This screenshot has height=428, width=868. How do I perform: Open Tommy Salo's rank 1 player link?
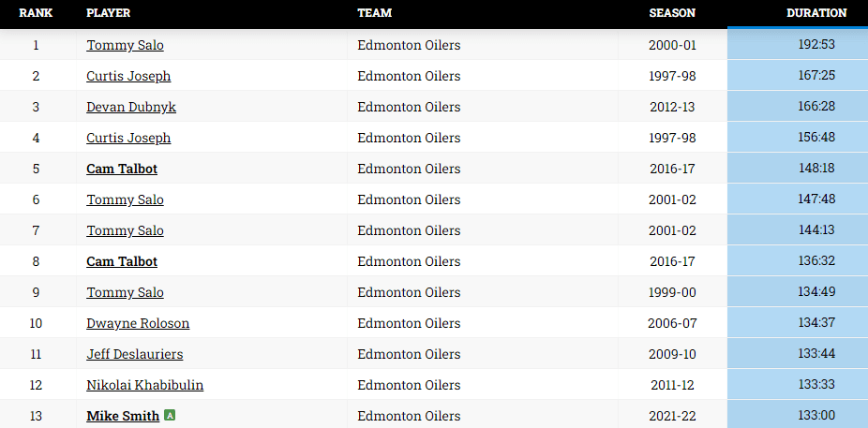coord(125,45)
